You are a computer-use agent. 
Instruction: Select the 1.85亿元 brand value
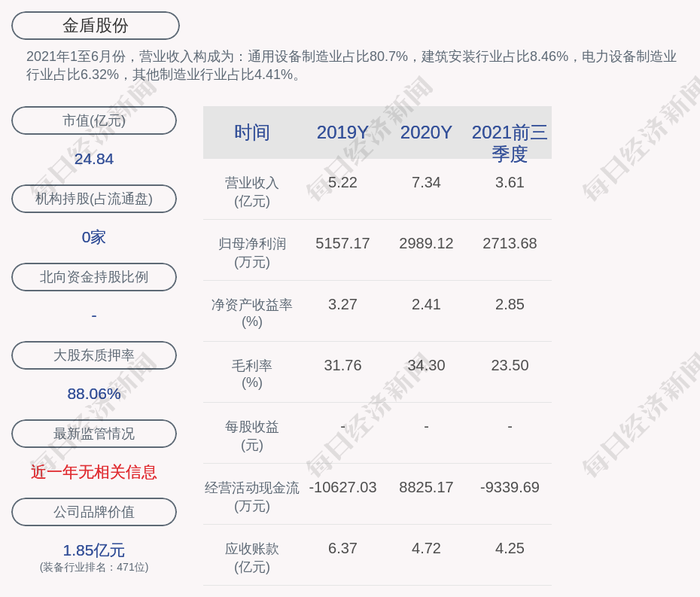[x=94, y=550]
